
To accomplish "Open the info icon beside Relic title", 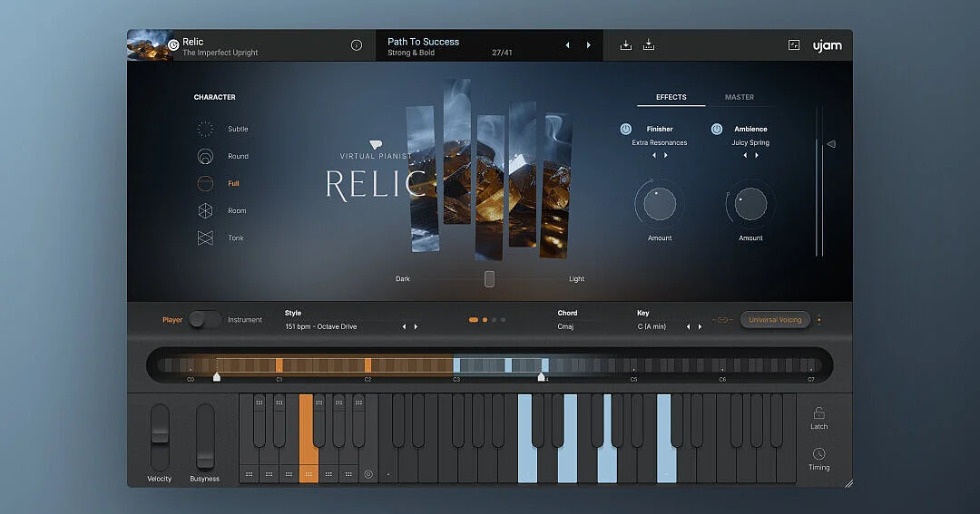I will 357,45.
